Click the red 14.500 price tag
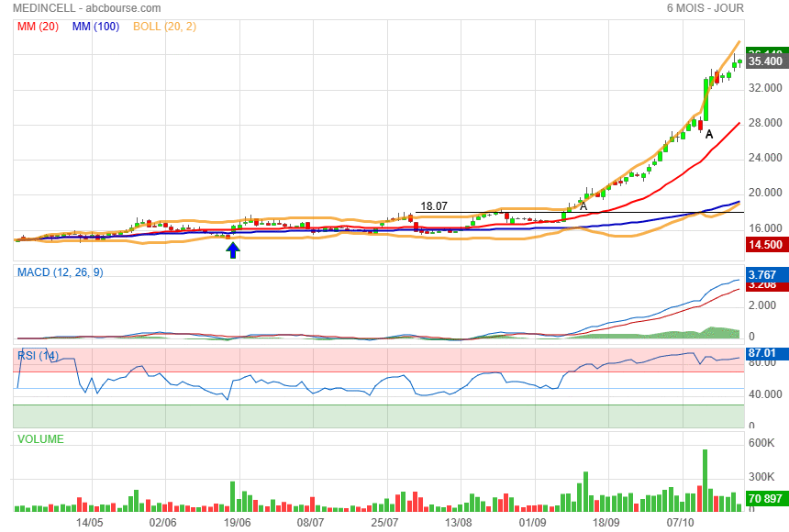Viewport: 789px width, 532px height. pos(765,245)
